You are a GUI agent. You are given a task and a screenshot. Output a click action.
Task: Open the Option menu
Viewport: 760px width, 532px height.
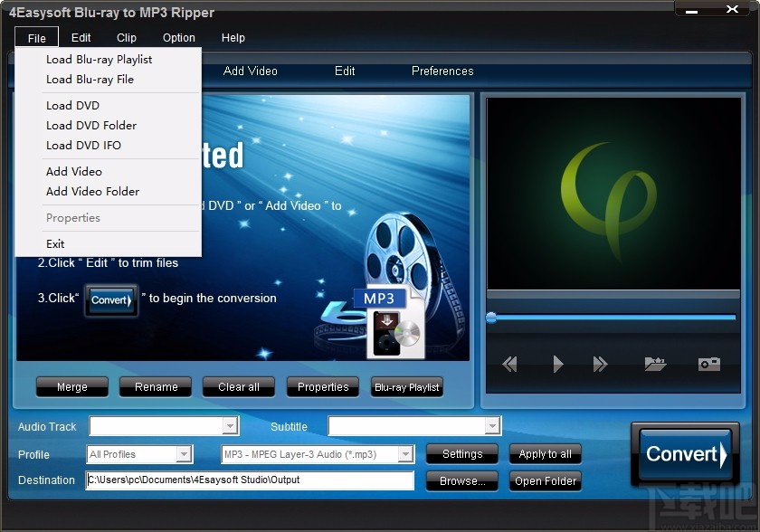click(178, 37)
